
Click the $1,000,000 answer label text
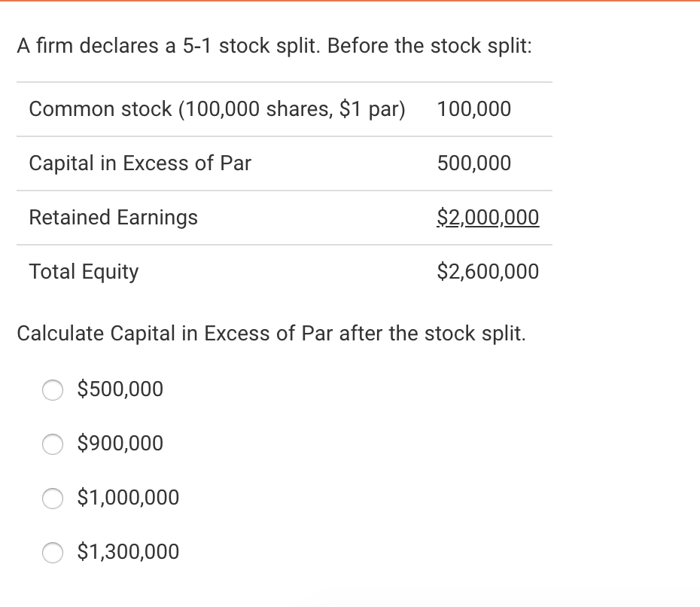[127, 498]
